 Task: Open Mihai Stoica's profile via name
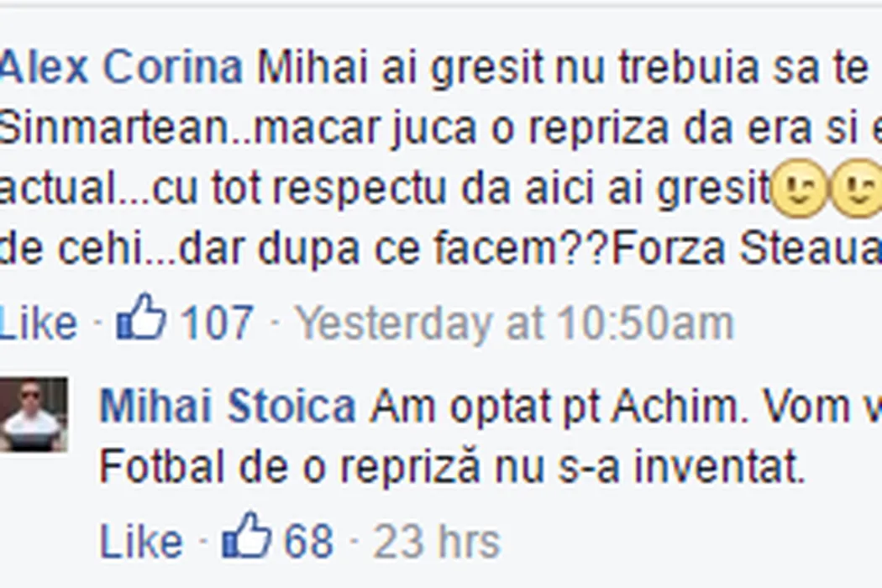pyautogui.click(x=228, y=408)
